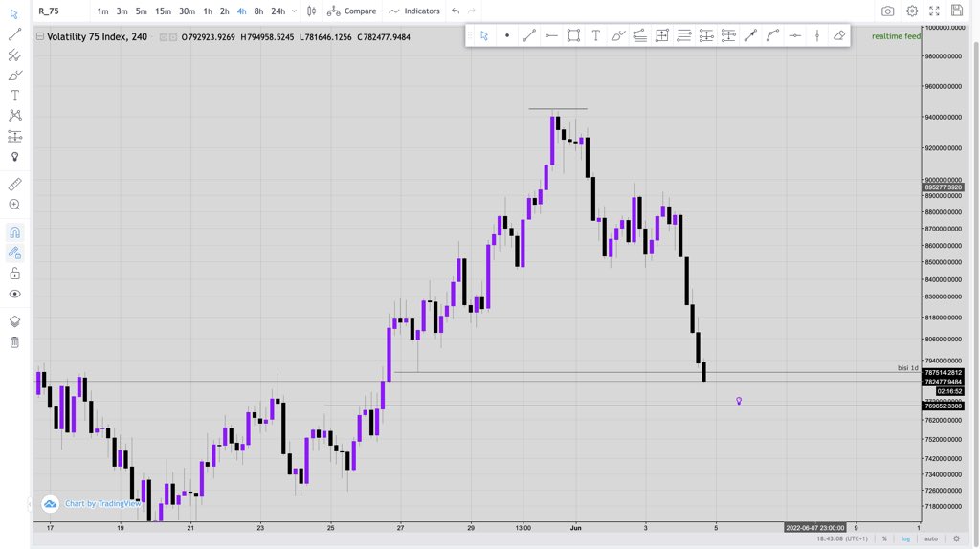Open the Indicators dialog
Screen dimensions: 980x549
(413, 11)
